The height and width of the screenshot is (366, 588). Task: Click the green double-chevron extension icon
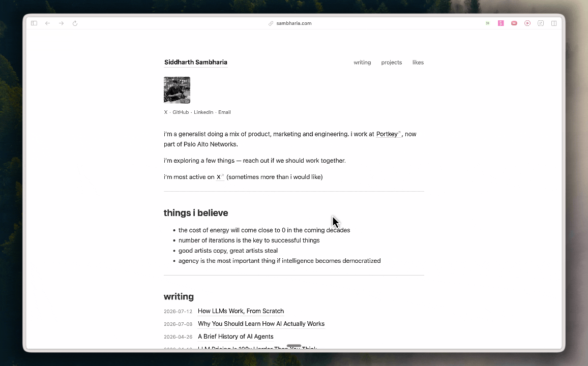(x=487, y=23)
